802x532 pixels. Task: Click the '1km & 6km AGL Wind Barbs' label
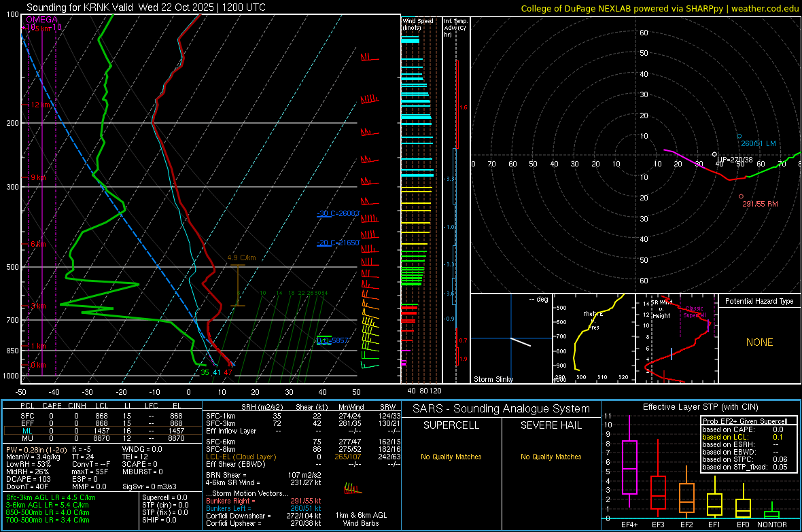(x=361, y=519)
